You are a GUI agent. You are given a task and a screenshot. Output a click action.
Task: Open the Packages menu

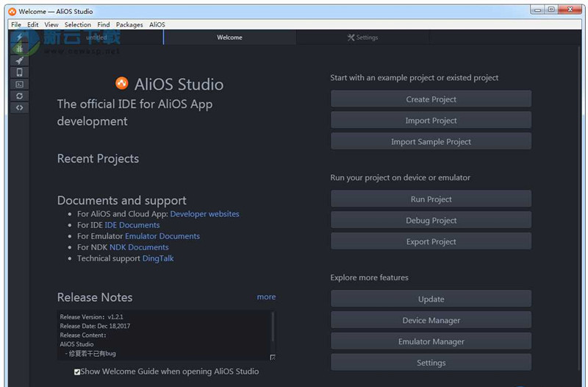pyautogui.click(x=129, y=24)
